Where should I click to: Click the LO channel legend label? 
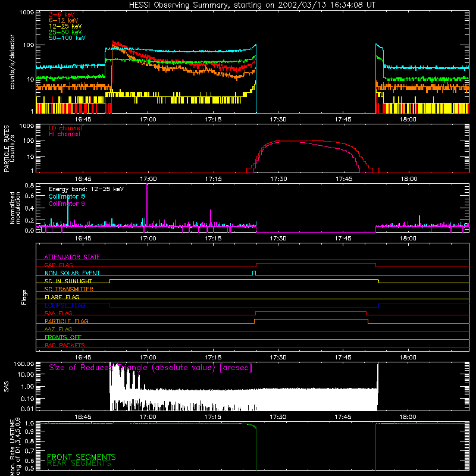pyautogui.click(x=65, y=128)
